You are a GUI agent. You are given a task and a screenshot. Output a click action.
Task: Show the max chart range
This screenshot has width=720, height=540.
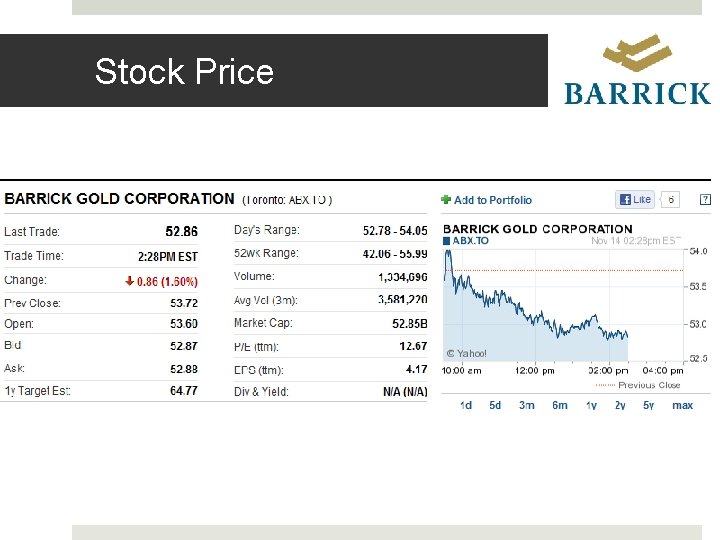click(682, 405)
